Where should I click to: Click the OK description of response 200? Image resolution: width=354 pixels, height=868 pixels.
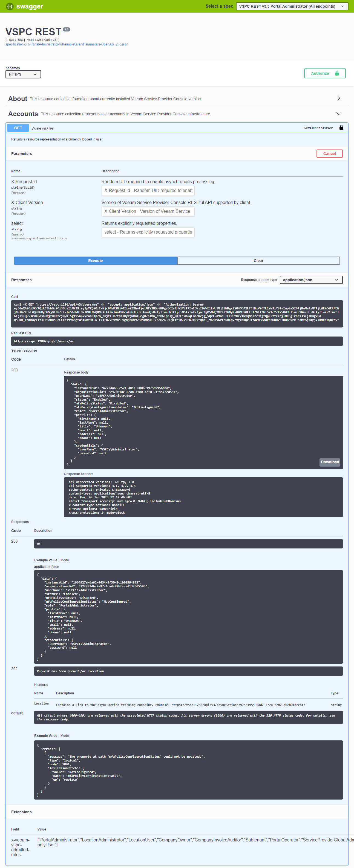(188, 544)
